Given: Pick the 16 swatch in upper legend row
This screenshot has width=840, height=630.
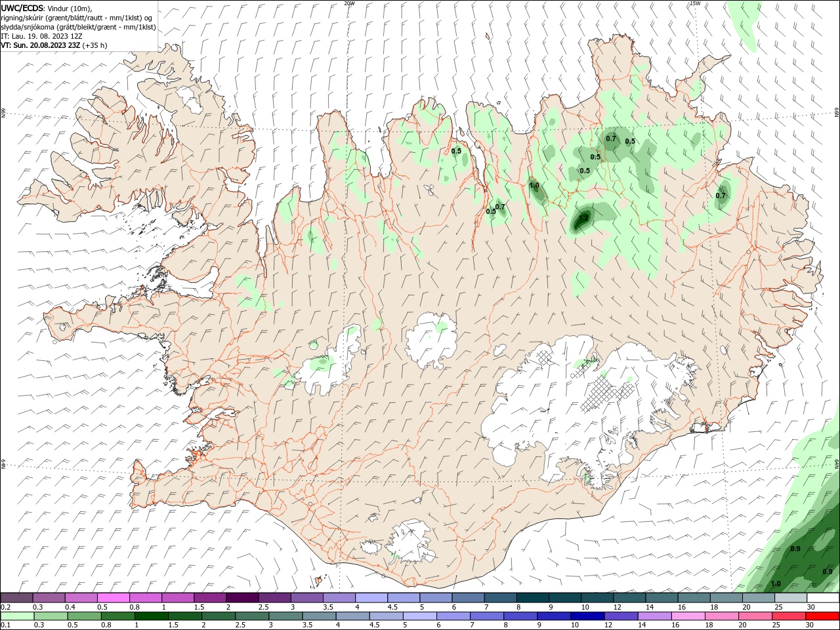Looking at the screenshot, I should [694, 598].
